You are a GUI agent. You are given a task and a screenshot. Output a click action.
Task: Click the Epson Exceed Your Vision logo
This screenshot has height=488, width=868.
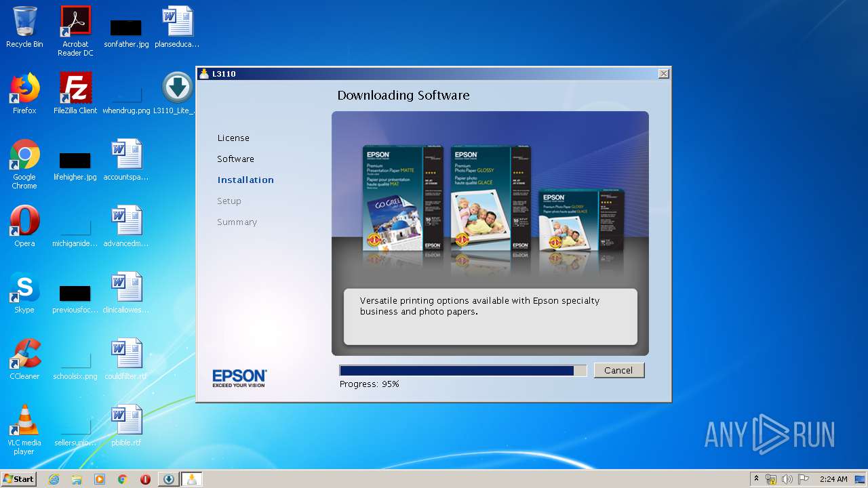[239, 378]
